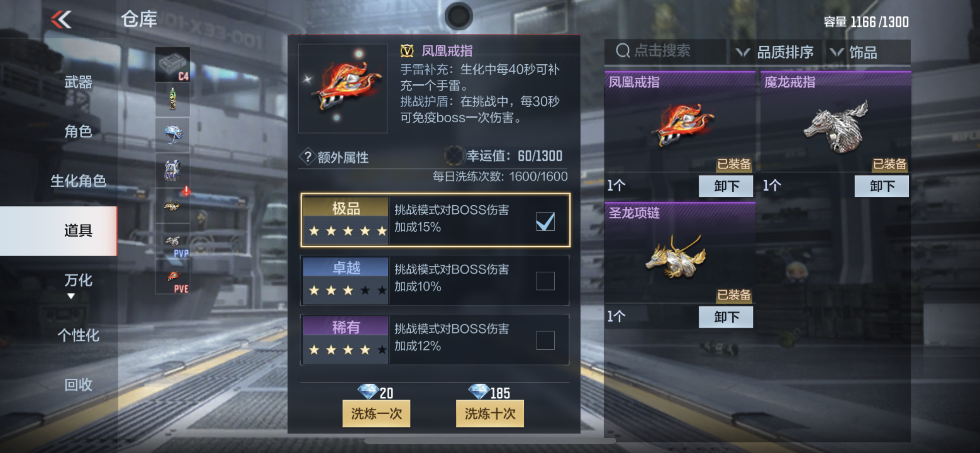
Task: Check the 稀有 12% attribute checkbox
Action: click(545, 340)
